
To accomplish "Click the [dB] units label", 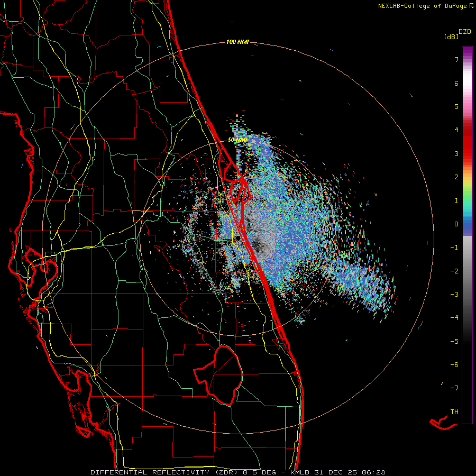I will (451, 37).
